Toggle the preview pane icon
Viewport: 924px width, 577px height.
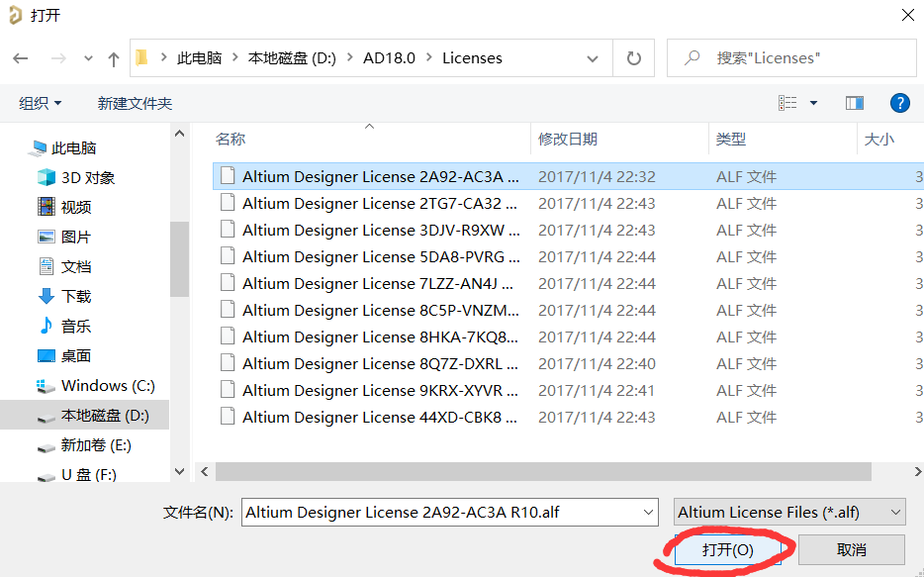855,103
